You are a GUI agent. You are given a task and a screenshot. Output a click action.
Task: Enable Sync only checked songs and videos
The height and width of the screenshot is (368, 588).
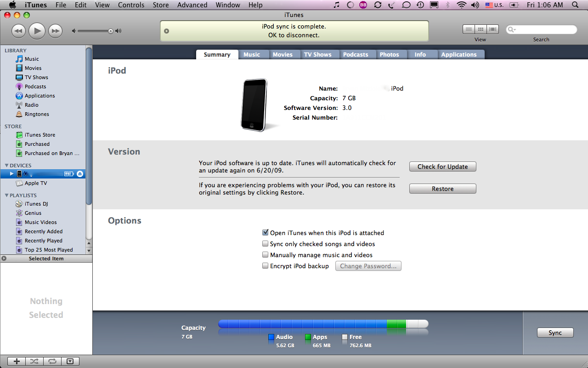(x=265, y=244)
